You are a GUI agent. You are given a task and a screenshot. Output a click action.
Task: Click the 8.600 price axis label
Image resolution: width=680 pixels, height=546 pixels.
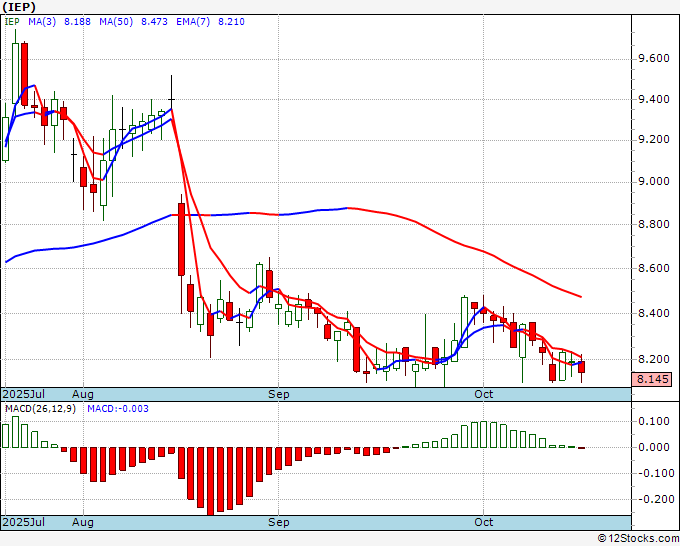pyautogui.click(x=653, y=268)
